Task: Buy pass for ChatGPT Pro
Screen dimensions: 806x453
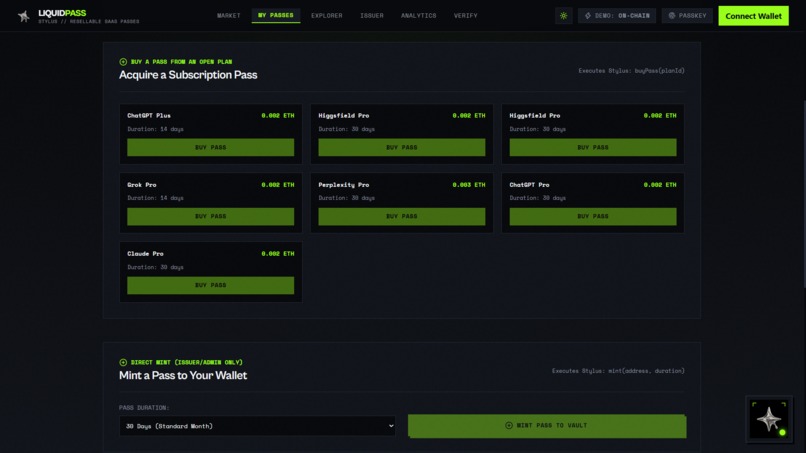Action: point(593,216)
